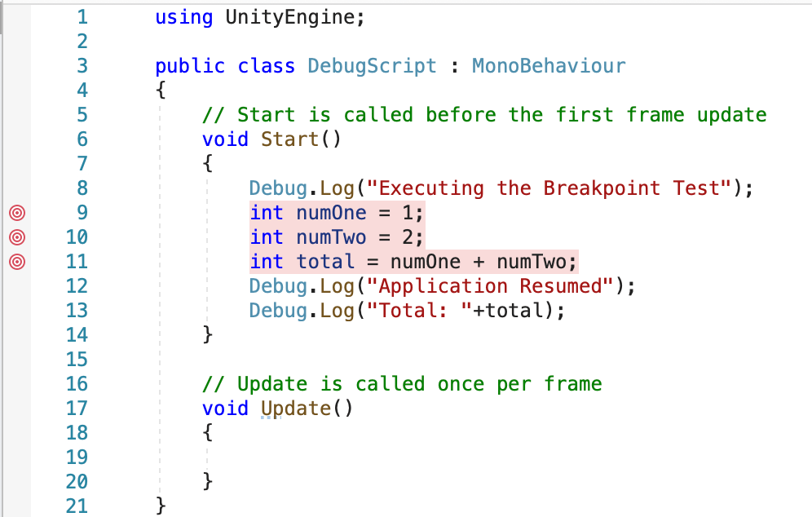The image size is (812, 517).
Task: Set a breakpoint beside line 17
Action: pos(16,409)
